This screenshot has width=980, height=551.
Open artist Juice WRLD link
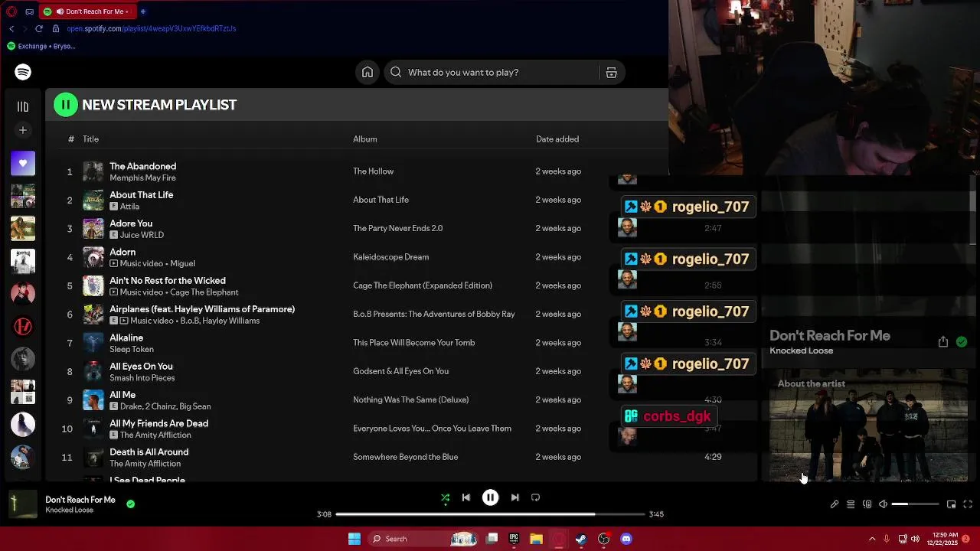142,235
